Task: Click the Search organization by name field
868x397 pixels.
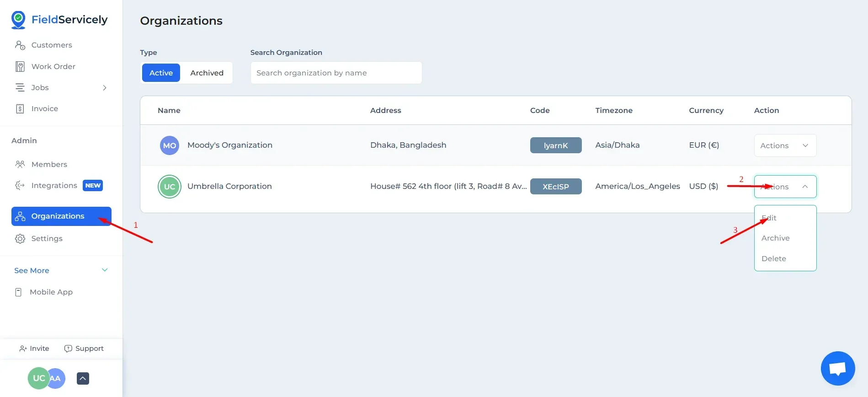Action: click(336, 73)
